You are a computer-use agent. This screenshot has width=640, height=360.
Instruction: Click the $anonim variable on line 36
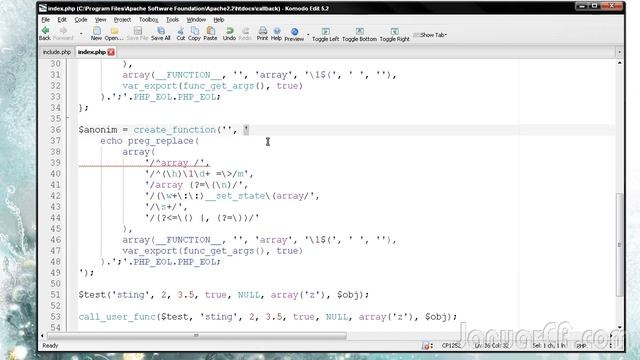[x=98, y=130]
